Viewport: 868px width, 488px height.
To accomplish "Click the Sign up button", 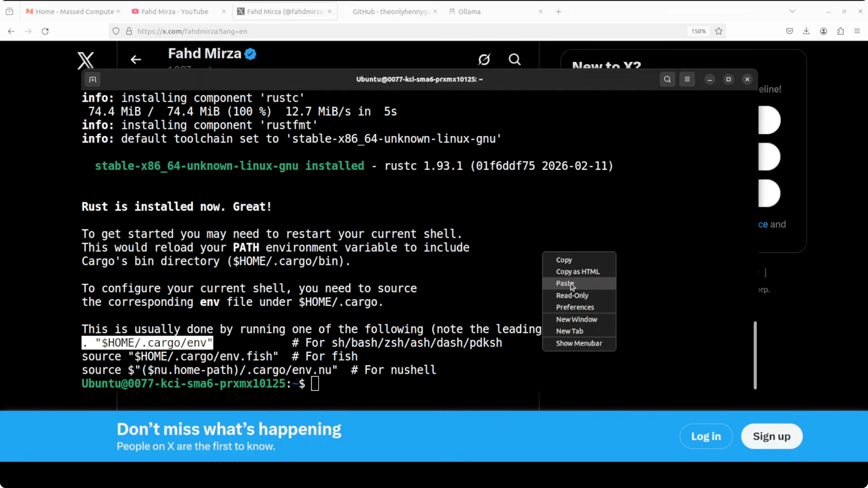I will tap(772, 436).
